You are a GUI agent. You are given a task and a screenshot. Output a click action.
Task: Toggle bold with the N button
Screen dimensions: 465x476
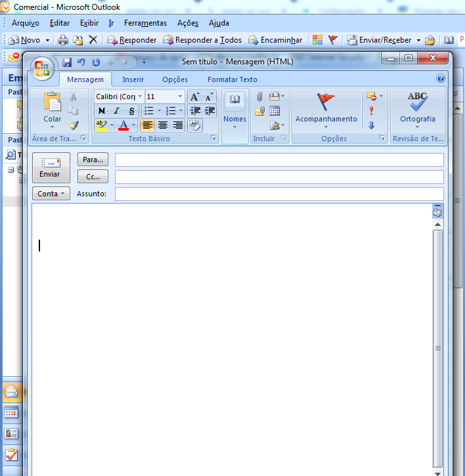point(102,111)
